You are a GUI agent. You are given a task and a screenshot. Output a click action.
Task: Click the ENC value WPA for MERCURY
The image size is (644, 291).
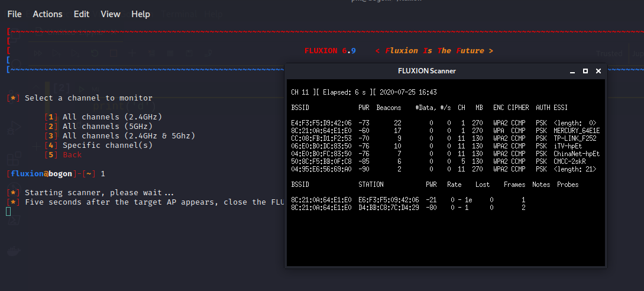click(499, 131)
